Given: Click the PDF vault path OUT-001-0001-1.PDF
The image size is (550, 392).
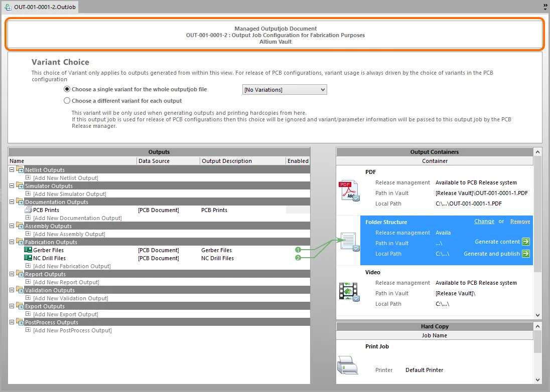Looking at the screenshot, I should [482, 193].
